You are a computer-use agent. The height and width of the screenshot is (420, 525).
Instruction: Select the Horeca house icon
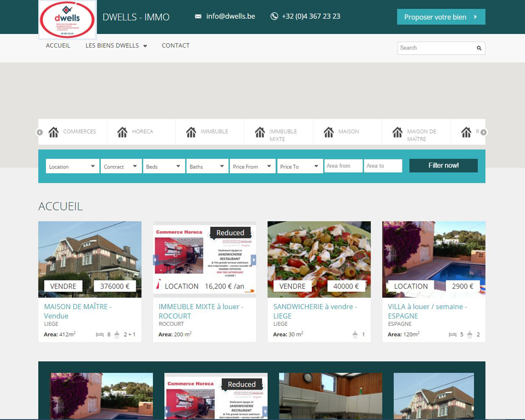click(122, 132)
